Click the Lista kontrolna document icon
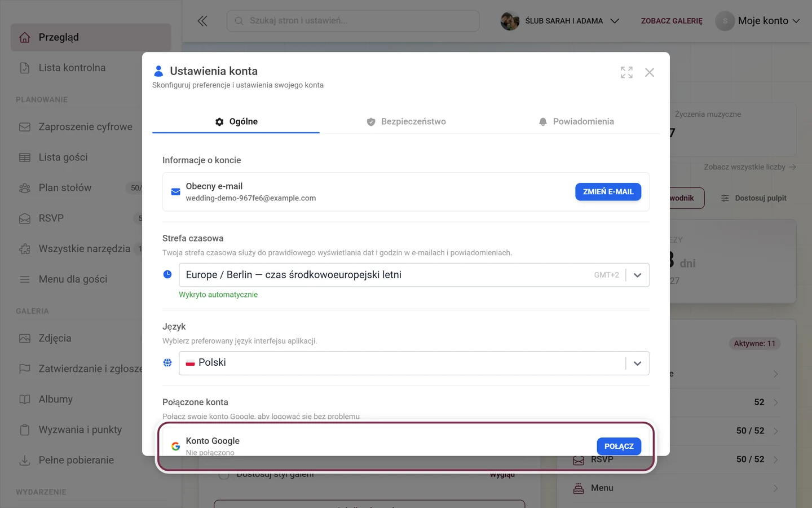The height and width of the screenshot is (508, 812). [x=25, y=68]
